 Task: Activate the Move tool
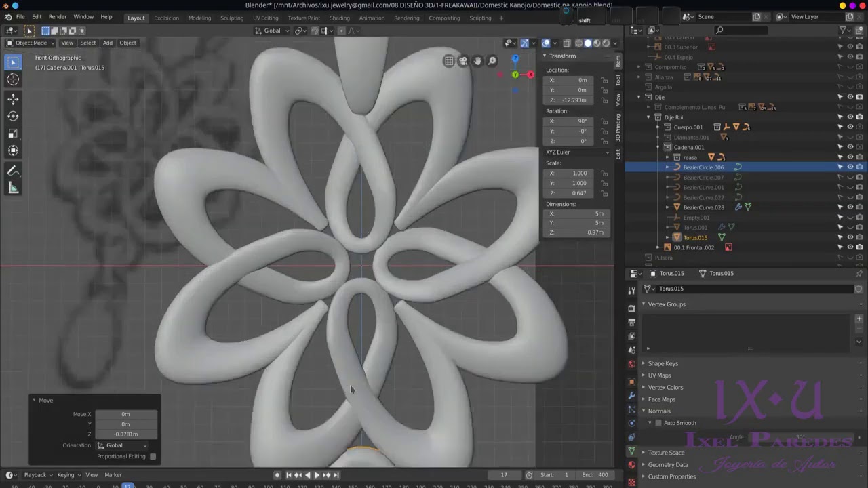(13, 99)
